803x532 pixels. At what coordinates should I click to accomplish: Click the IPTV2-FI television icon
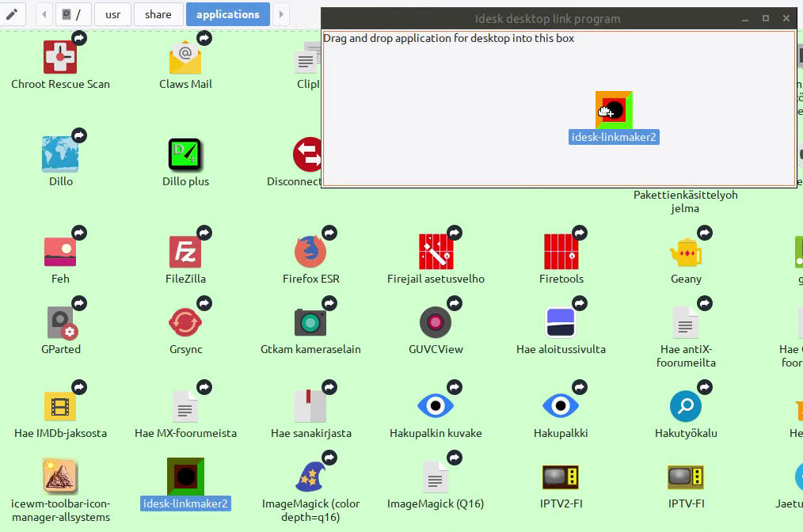point(561,477)
